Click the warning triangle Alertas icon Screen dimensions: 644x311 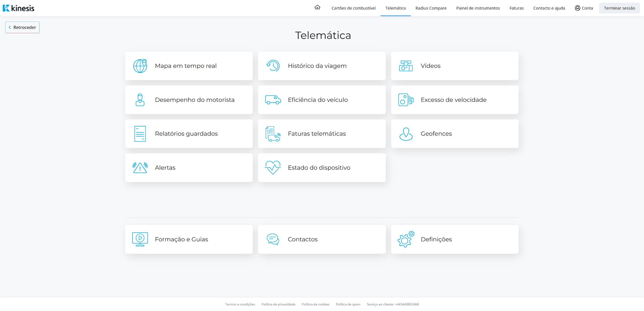click(140, 168)
